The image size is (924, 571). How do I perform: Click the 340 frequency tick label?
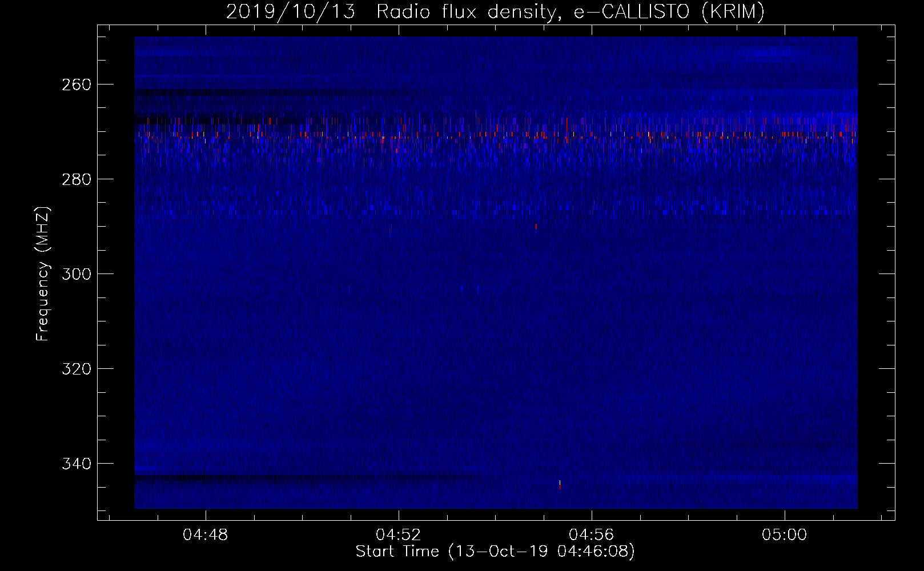tap(76, 464)
